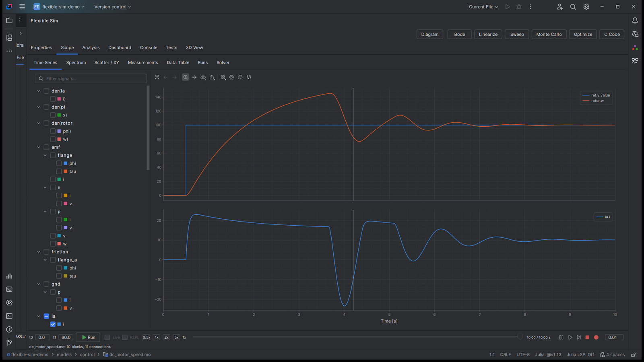Click the step-forward playback icon
This screenshot has height=362, width=644.
pyautogui.click(x=579, y=337)
